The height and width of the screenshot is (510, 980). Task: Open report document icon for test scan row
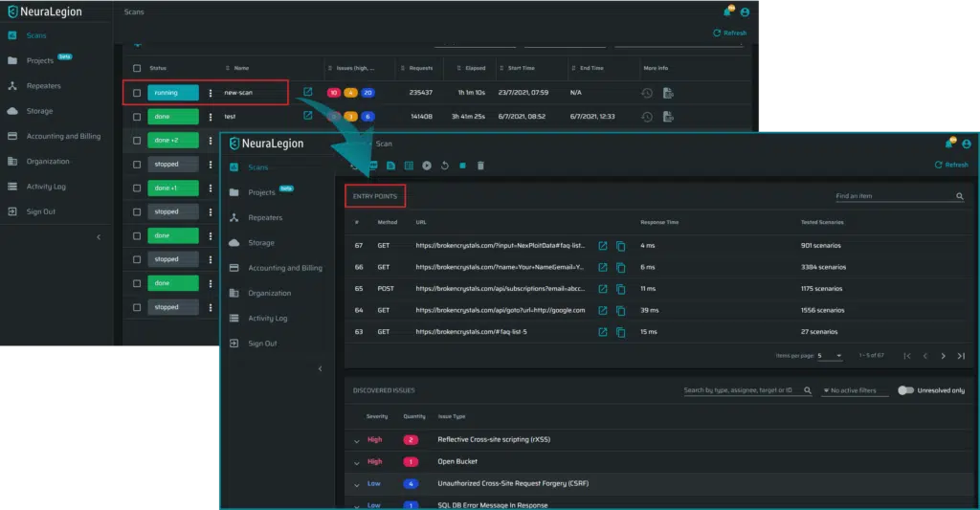(x=668, y=117)
